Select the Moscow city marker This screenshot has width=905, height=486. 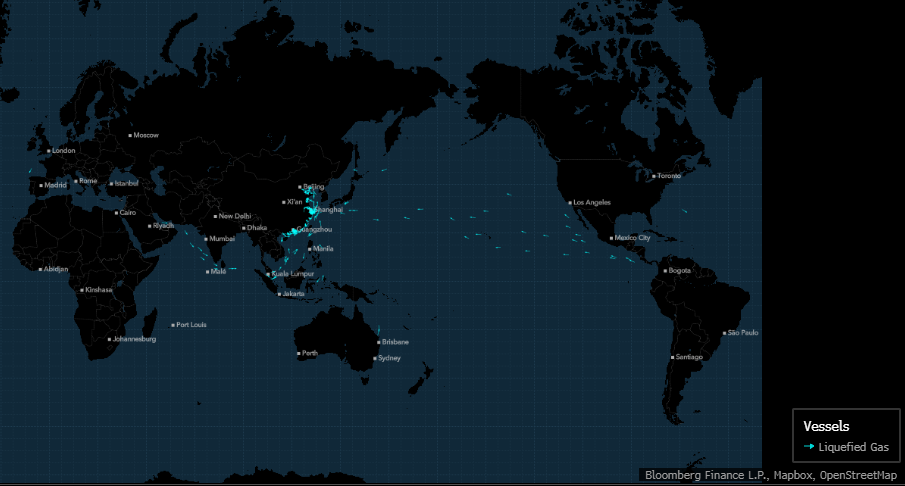click(130, 135)
